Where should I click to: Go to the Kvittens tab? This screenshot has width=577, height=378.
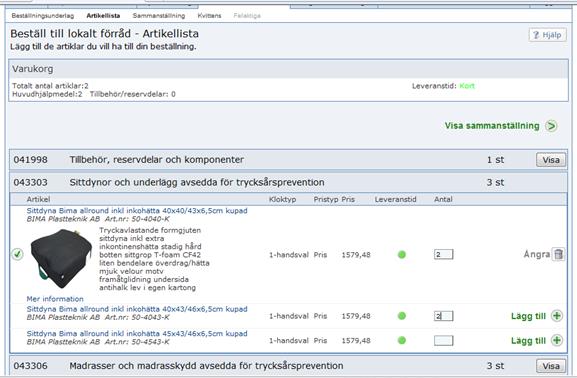(209, 16)
